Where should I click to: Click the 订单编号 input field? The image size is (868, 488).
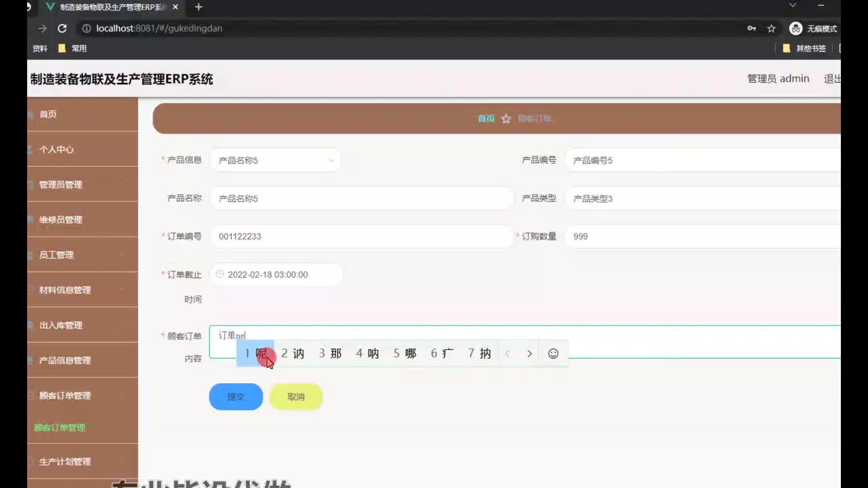point(361,236)
